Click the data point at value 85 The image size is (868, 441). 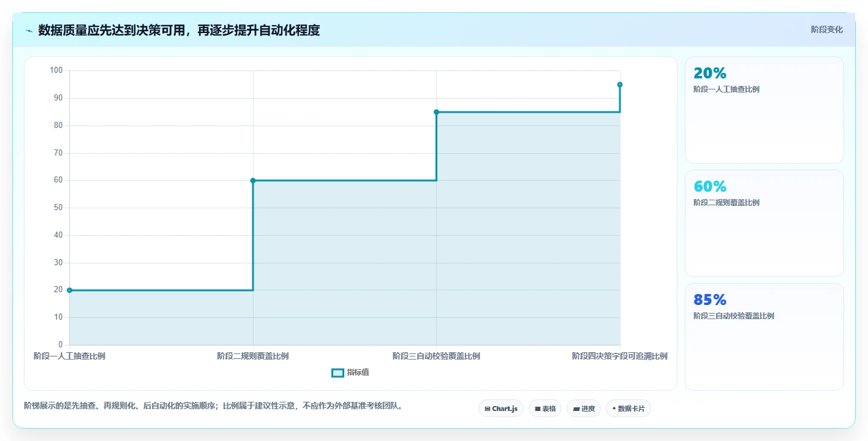click(x=436, y=112)
